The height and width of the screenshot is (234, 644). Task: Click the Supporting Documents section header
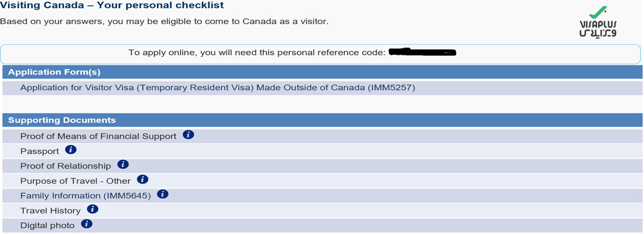pos(61,120)
